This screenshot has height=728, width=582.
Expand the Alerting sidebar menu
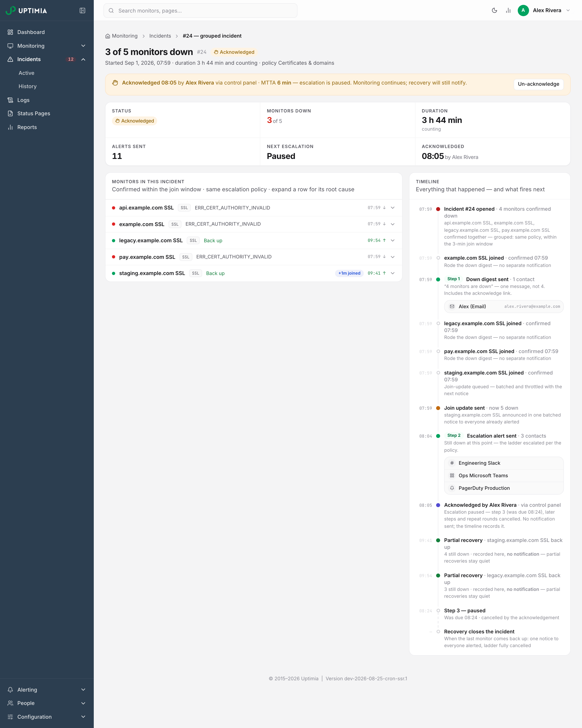pyautogui.click(x=46, y=690)
